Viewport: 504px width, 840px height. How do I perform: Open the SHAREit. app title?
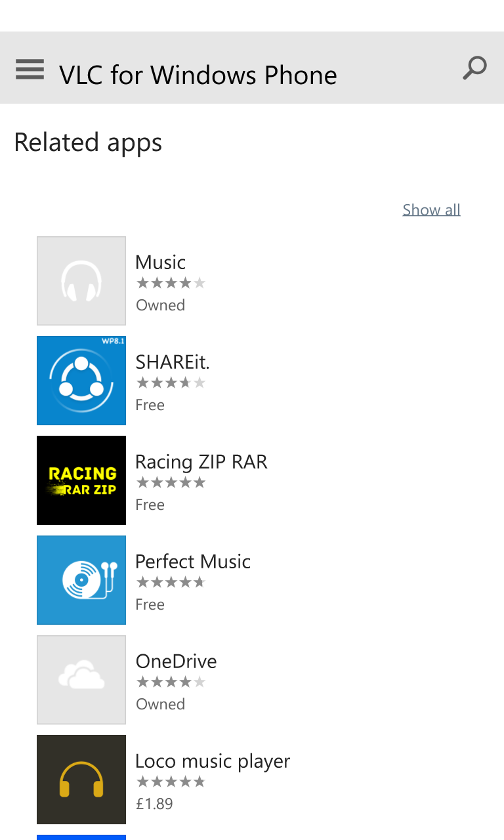[173, 362]
